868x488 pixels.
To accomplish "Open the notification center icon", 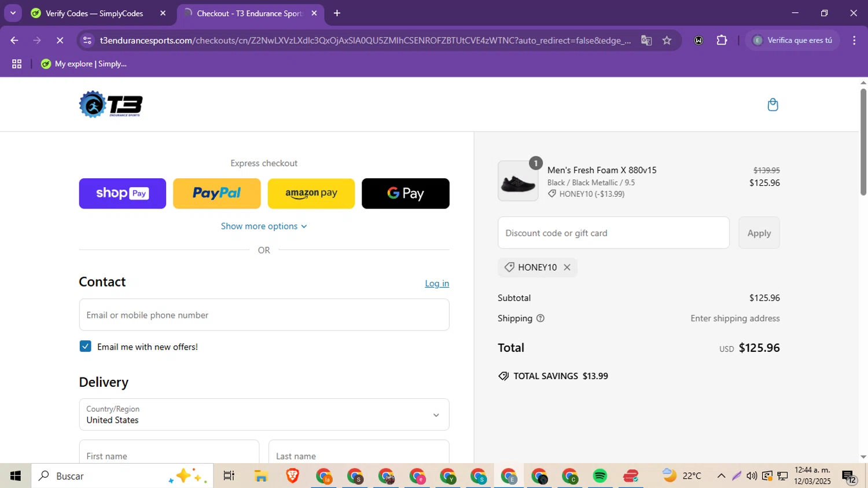I will click(x=849, y=477).
